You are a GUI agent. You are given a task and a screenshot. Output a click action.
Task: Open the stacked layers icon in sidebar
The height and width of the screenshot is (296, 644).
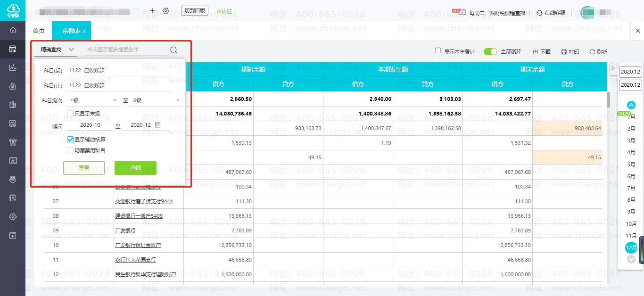[x=13, y=179]
